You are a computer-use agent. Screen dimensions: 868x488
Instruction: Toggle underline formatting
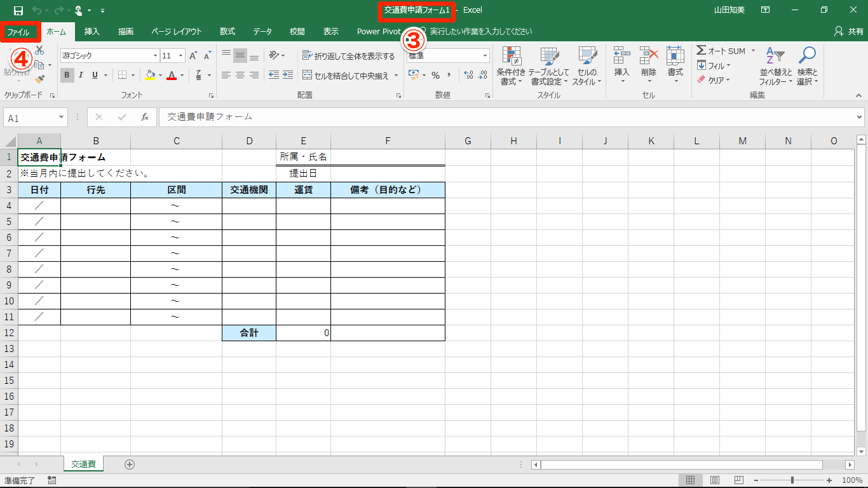(95, 75)
